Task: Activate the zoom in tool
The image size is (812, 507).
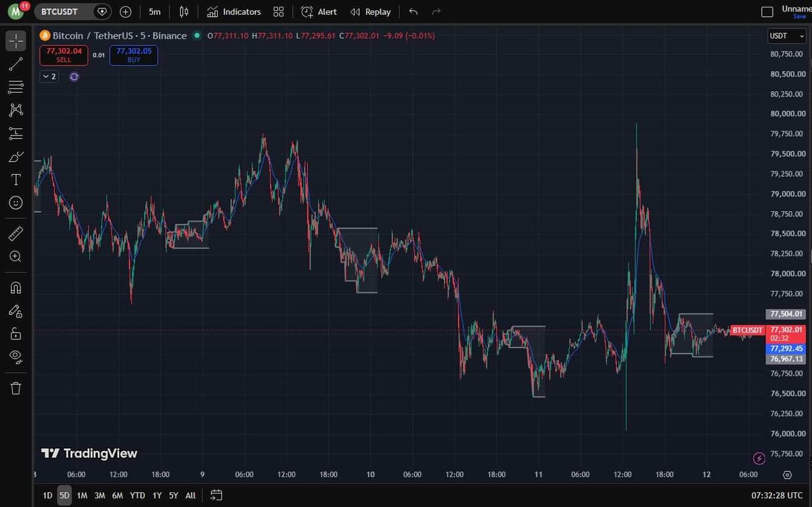Action: click(x=16, y=257)
